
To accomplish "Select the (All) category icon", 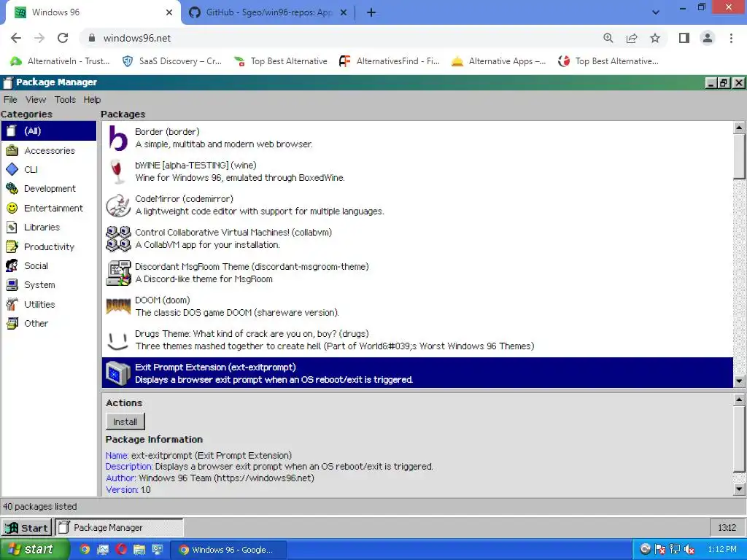I will (x=12, y=131).
